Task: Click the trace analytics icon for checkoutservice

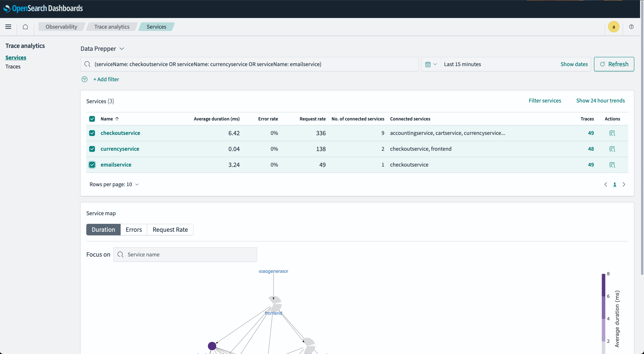Action: (x=612, y=133)
